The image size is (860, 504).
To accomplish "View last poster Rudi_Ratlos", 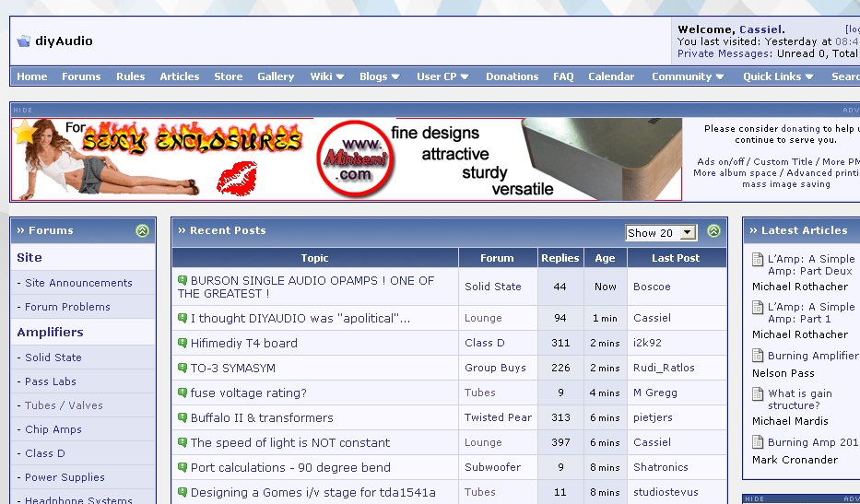I will point(664,368).
